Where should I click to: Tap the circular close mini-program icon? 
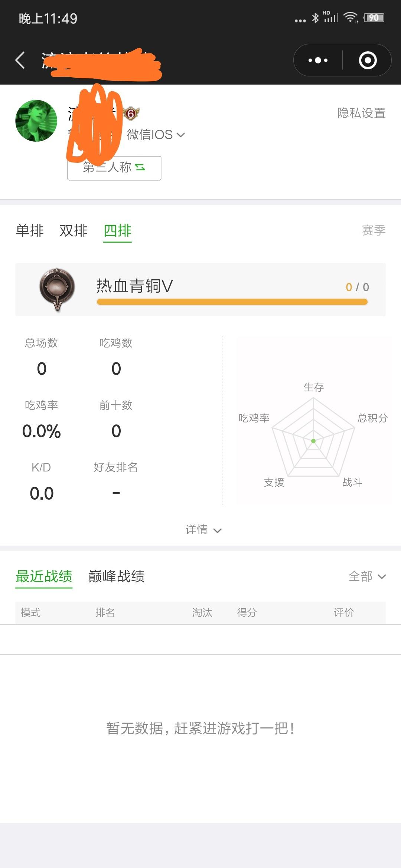point(368,60)
